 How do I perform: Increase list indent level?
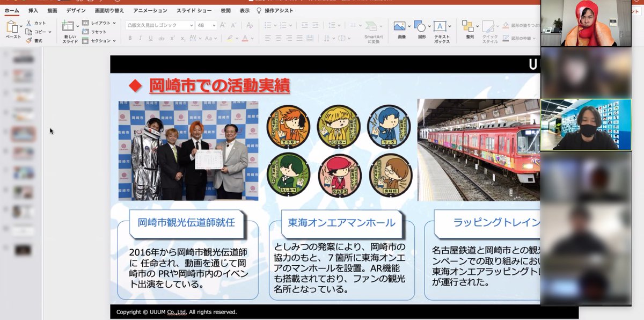[x=317, y=25]
